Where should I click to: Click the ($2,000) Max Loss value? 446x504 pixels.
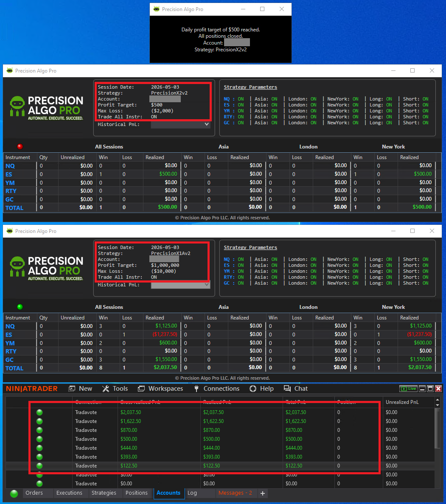click(x=162, y=111)
